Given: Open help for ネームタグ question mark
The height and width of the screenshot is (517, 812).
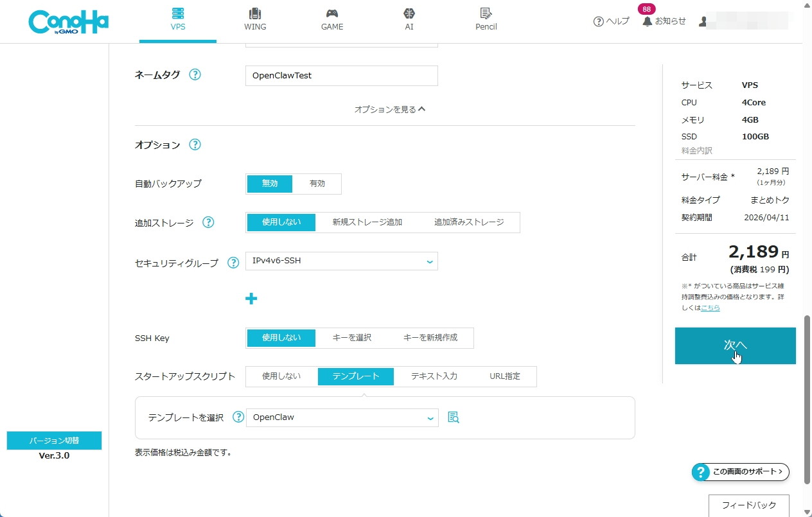Looking at the screenshot, I should pos(194,74).
